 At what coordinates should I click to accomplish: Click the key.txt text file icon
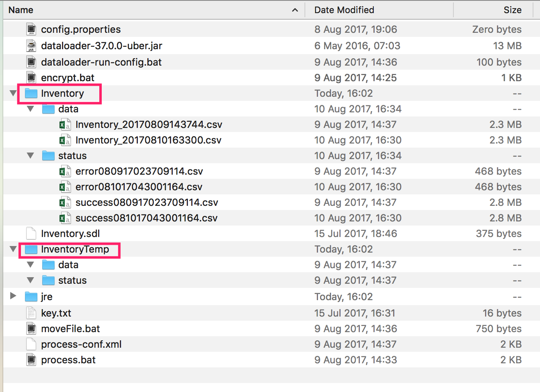pos(31,313)
